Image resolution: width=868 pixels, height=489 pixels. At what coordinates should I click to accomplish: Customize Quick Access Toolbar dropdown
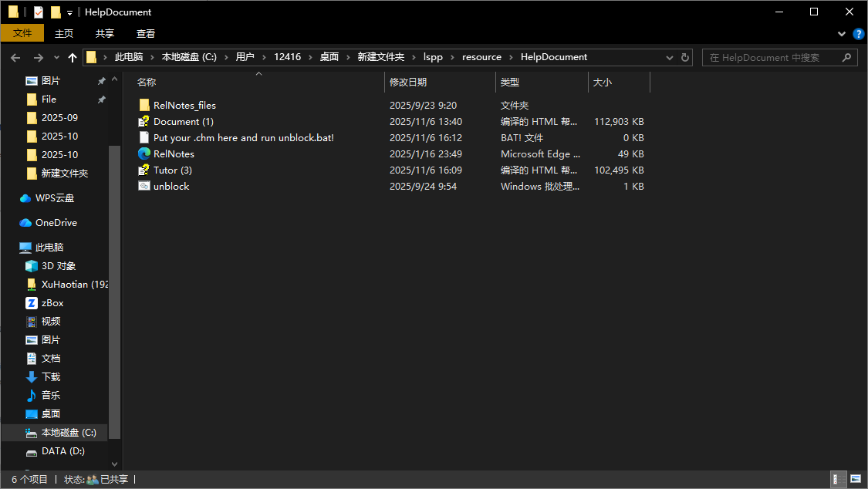(x=69, y=12)
